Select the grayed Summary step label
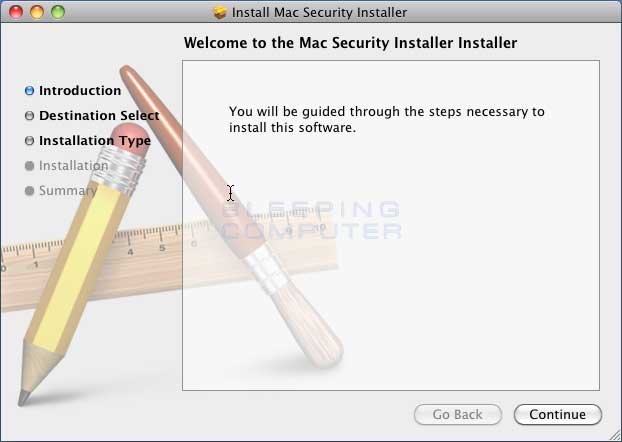This screenshot has width=622, height=442. pyautogui.click(x=68, y=191)
